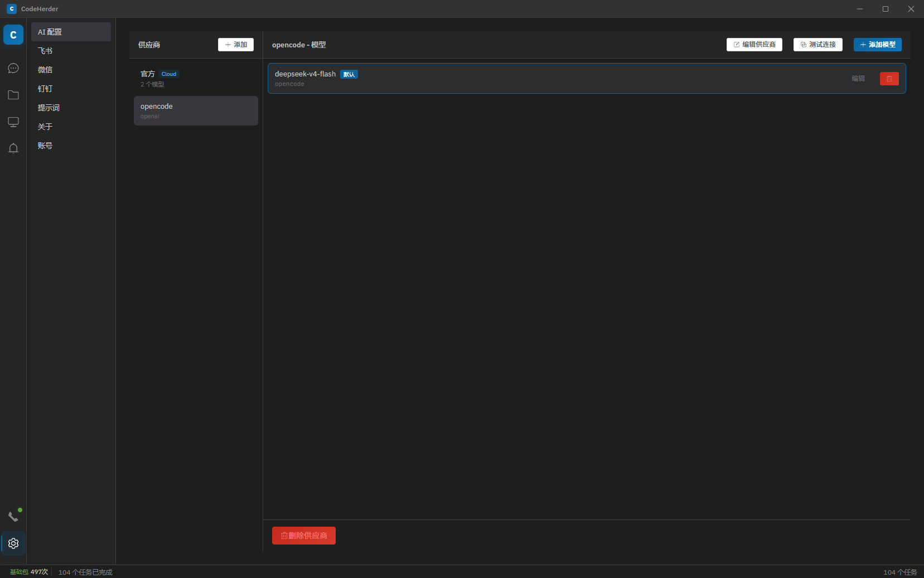Viewport: 924px width, 578px height.
Task: Select the AI 配置 menu item
Action: (71, 32)
